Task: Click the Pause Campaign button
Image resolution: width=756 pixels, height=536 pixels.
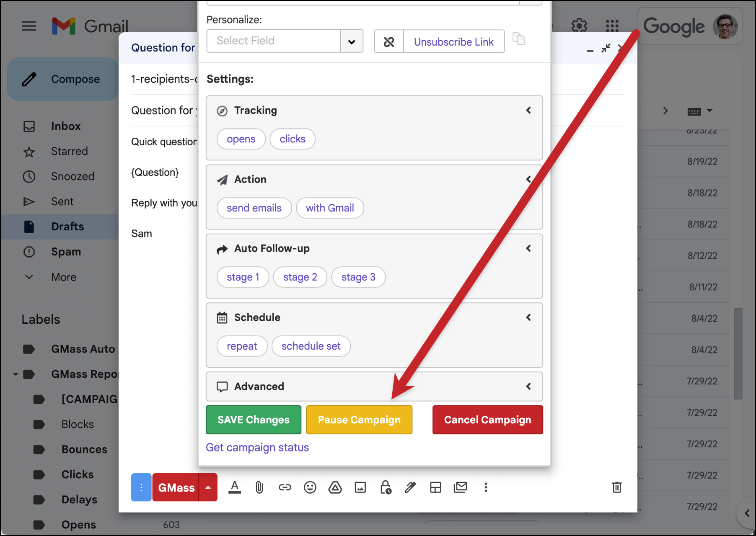Action: click(359, 420)
